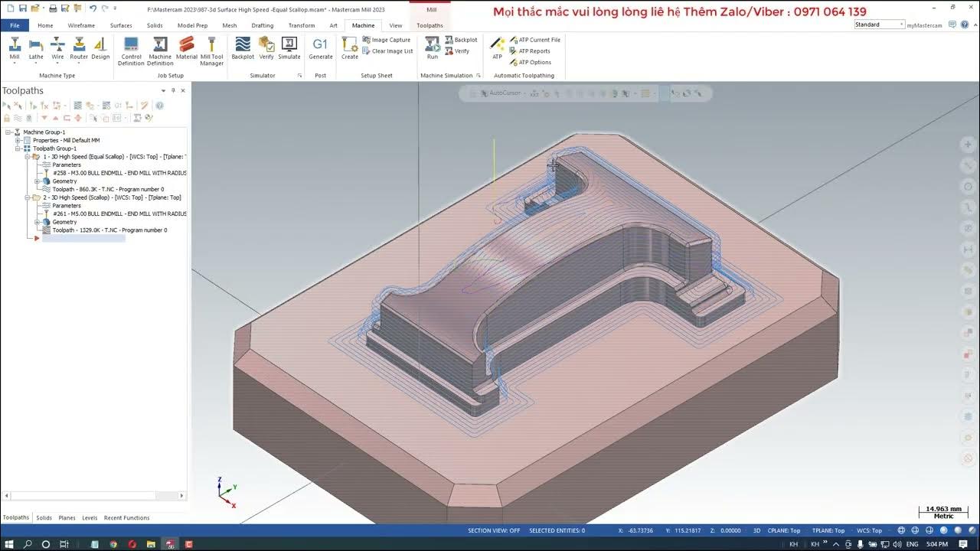Collapse operation 2 Scallop node
Screen dimensions: 980x551
[x=27, y=197]
